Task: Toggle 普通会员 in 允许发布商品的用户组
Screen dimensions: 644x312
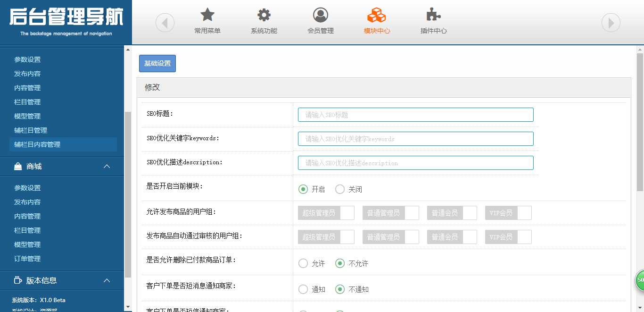Action: 452,213
